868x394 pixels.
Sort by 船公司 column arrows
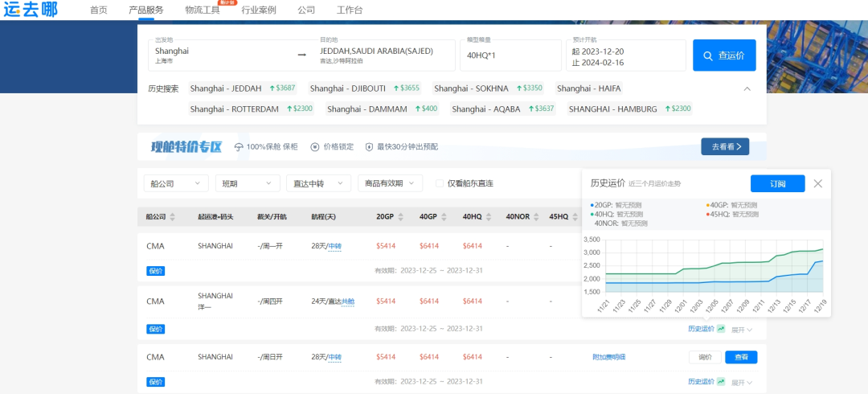pos(172,216)
